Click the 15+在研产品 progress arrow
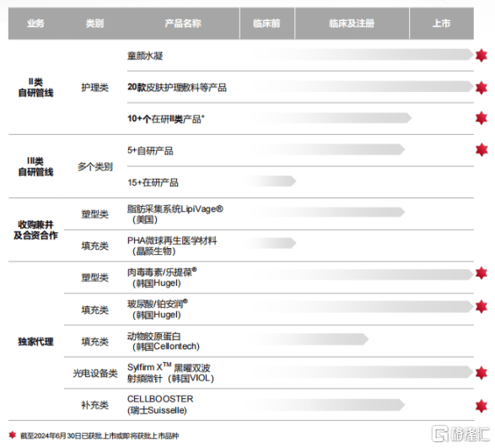 (271, 181)
